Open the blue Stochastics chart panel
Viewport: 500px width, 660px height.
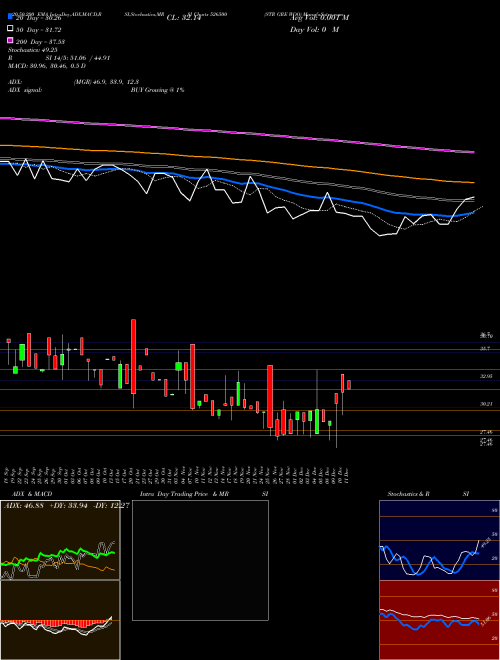[439, 540]
